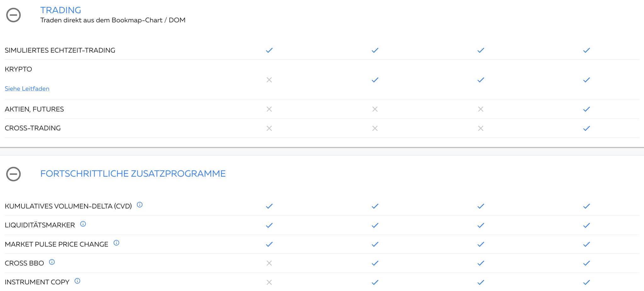Click the Instrument Copy info icon
Screen dimensions: 644x291
coord(77,281)
